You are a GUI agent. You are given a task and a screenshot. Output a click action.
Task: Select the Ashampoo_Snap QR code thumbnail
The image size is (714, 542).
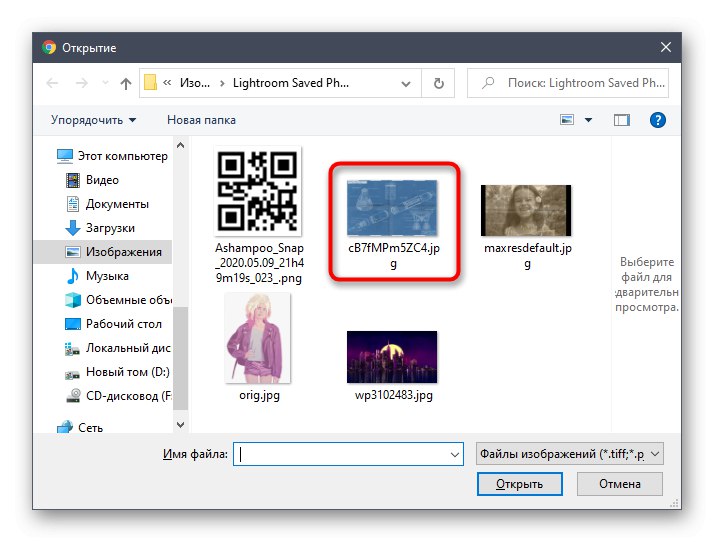pyautogui.click(x=258, y=191)
